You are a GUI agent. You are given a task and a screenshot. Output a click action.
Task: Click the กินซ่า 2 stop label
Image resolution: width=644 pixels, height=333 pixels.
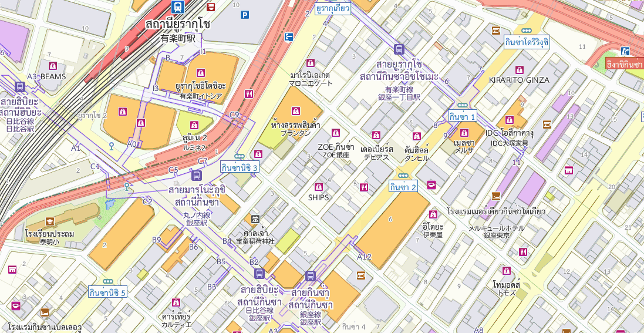[403, 187]
